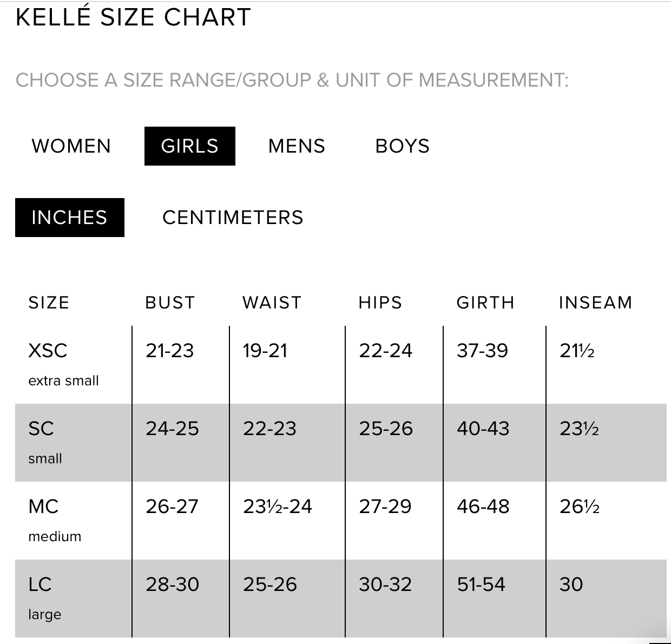
Task: Click the 21-23 bust value for XSC
Action: click(x=169, y=351)
